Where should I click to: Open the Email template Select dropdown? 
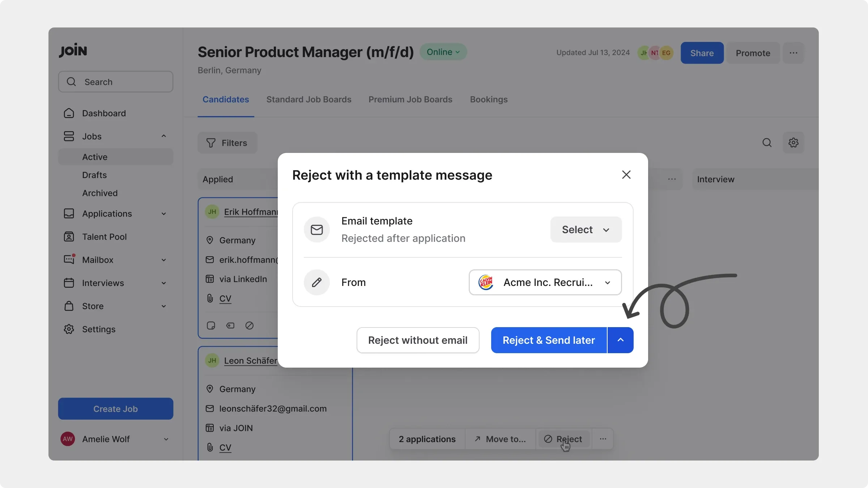586,230
